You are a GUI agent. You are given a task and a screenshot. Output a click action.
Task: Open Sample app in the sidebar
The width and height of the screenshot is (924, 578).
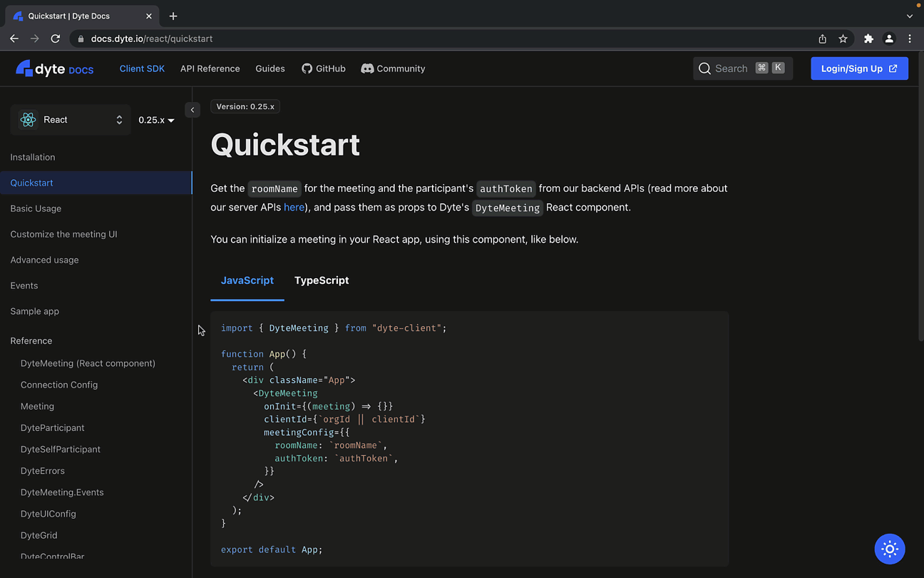(35, 311)
